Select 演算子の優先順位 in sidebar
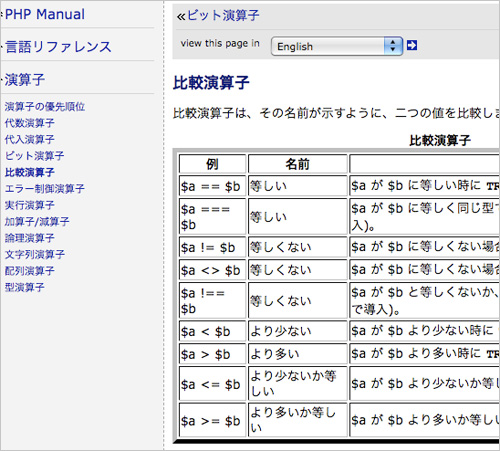The image size is (500, 451). [45, 107]
